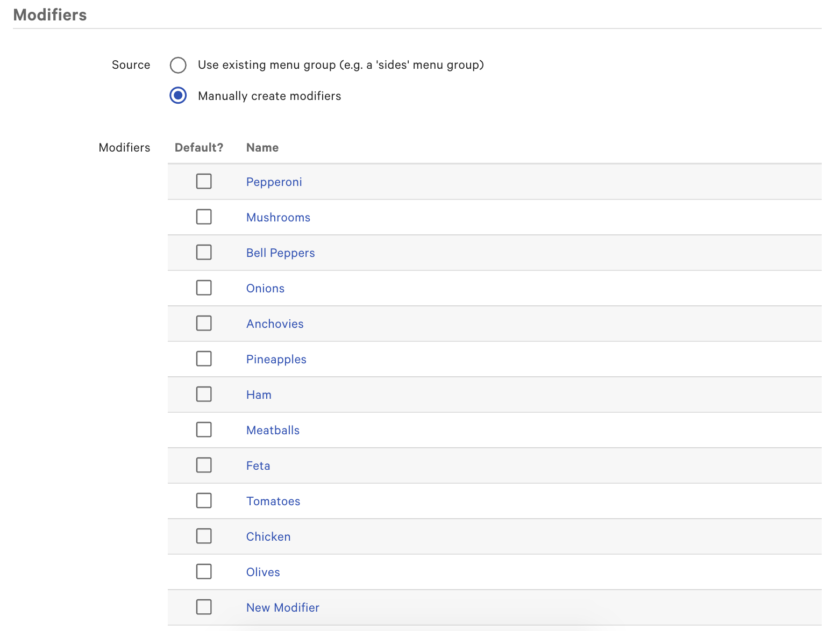Open the Tomatoes modifier for editing
The image size is (840, 631).
tap(273, 501)
